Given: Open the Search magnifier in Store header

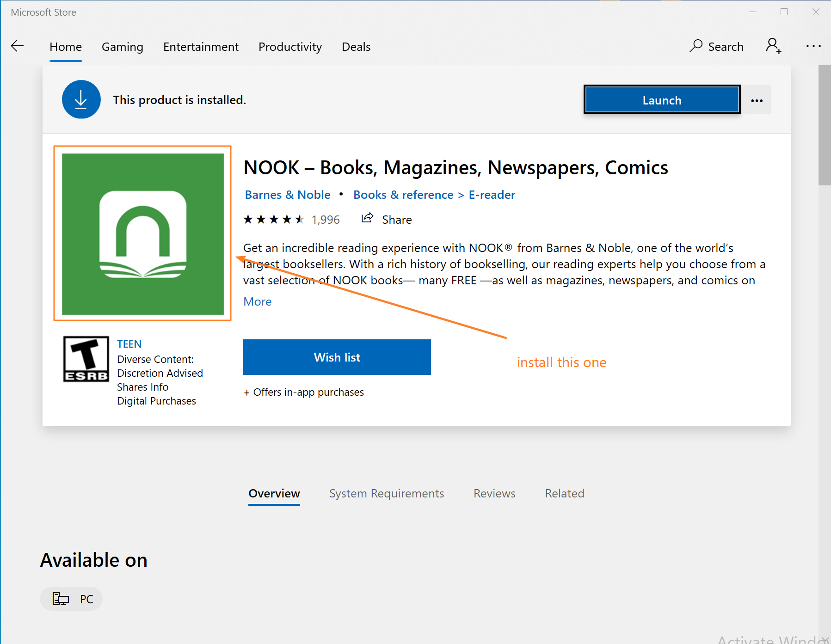Looking at the screenshot, I should pyautogui.click(x=716, y=46).
